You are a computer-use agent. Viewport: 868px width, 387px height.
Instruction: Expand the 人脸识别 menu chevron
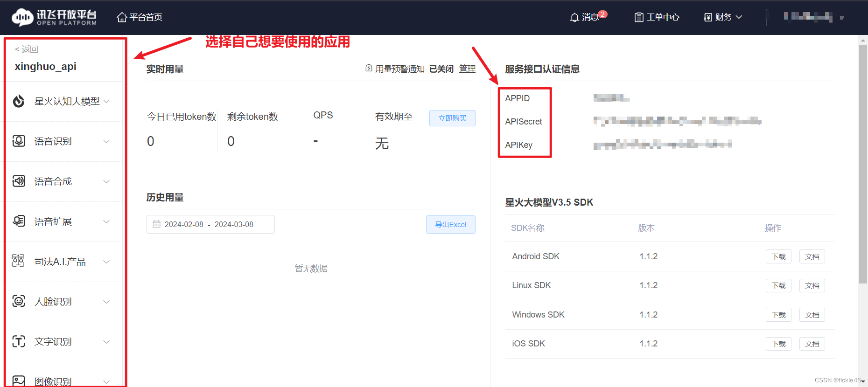(x=106, y=302)
